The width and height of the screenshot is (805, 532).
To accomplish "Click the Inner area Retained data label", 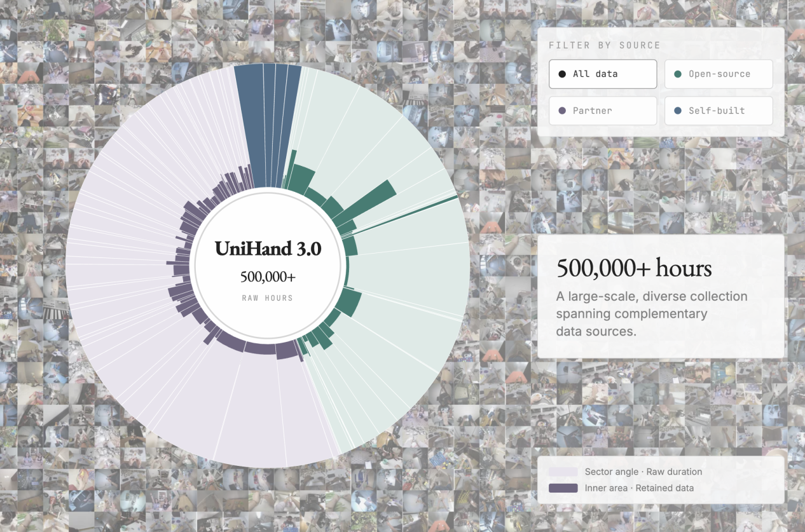I will 639,488.
